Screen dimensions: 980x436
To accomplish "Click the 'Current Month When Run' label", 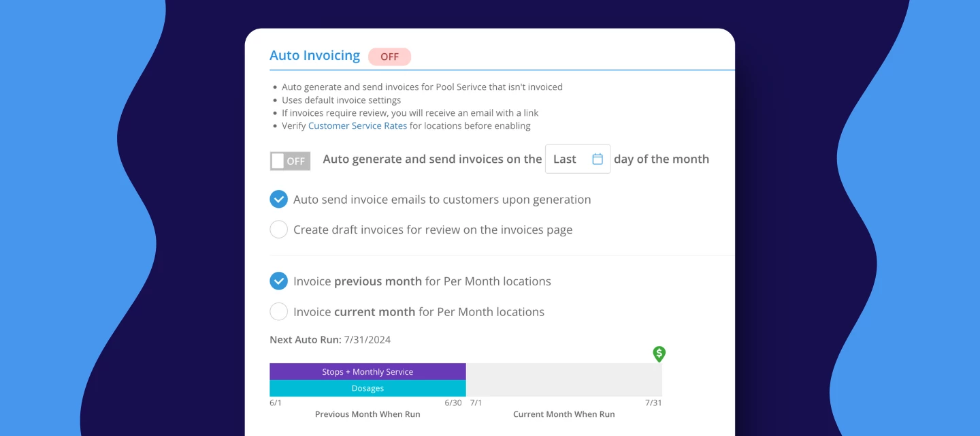I will coord(563,414).
